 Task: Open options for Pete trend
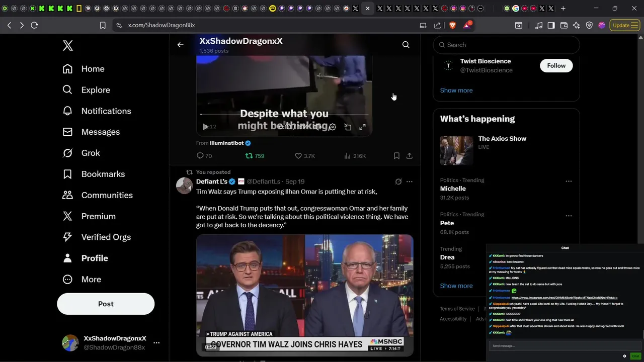(x=569, y=216)
